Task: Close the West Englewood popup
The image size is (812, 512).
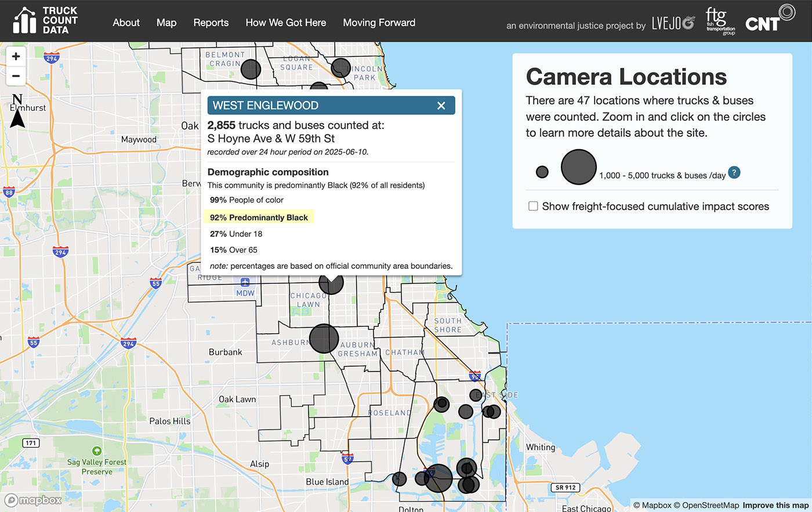Action: [x=441, y=106]
